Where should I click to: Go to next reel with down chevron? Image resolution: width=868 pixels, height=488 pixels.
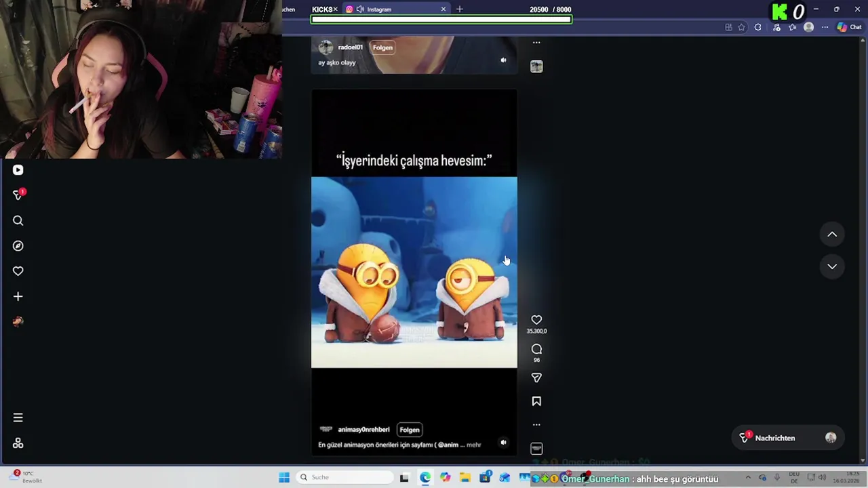(832, 266)
